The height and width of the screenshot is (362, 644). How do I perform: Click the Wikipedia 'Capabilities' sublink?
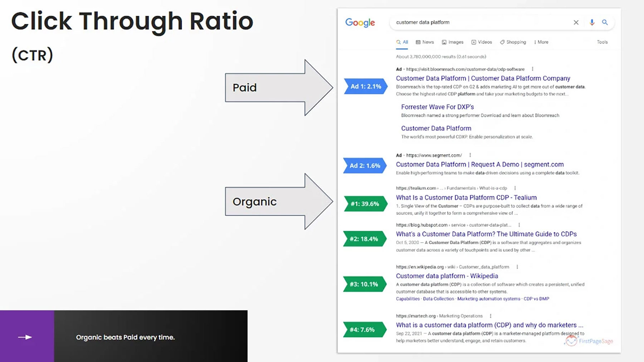[408, 299]
